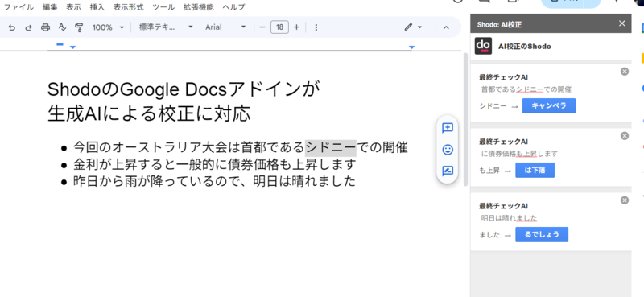Image resolution: width=644 pixels, height=297 pixels.
Task: Click the bullet line 昨日から雨が降っている
Action: (x=214, y=181)
